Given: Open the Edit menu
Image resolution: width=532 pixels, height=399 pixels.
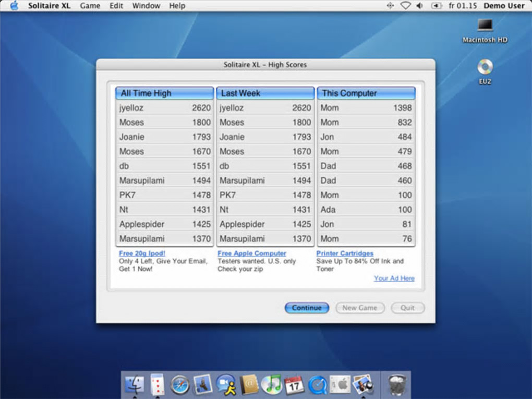Looking at the screenshot, I should click(116, 6).
